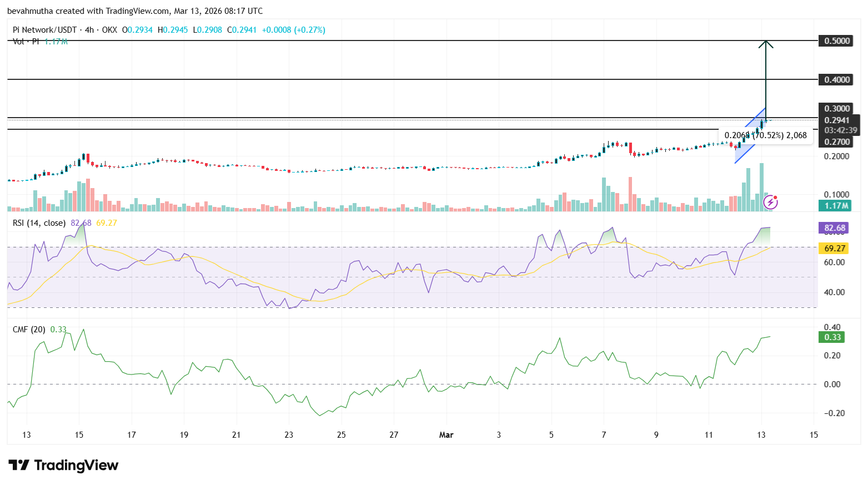Click the O0.2934 open value in the legend
868x486 pixels.
point(137,30)
